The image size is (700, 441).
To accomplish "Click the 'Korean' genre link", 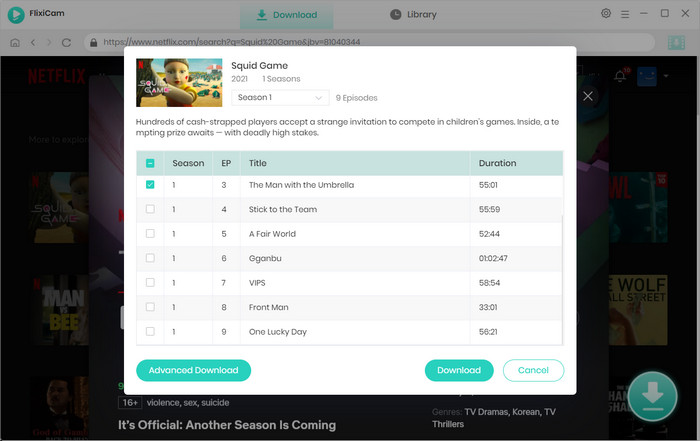I will 526,412.
